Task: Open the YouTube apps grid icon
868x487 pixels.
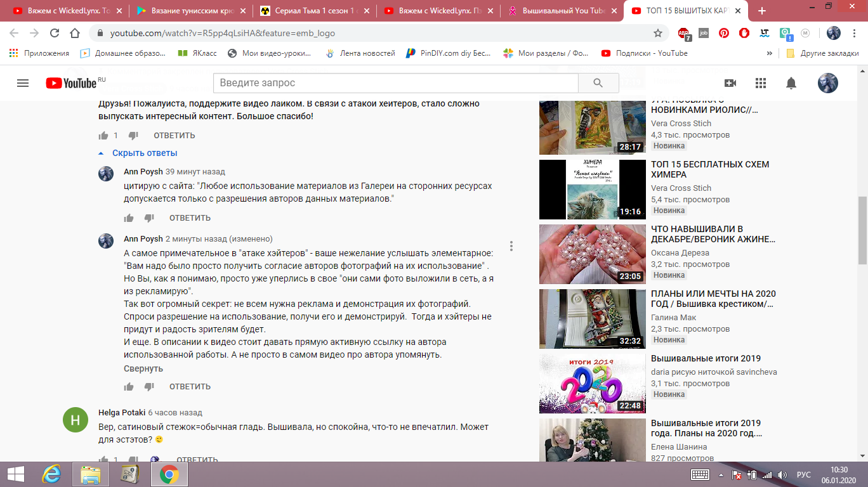Action: coord(761,83)
